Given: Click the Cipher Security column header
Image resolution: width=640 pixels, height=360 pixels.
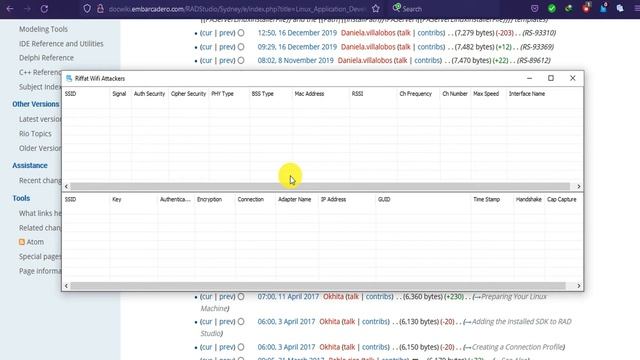Looking at the screenshot, I should (x=188, y=94).
